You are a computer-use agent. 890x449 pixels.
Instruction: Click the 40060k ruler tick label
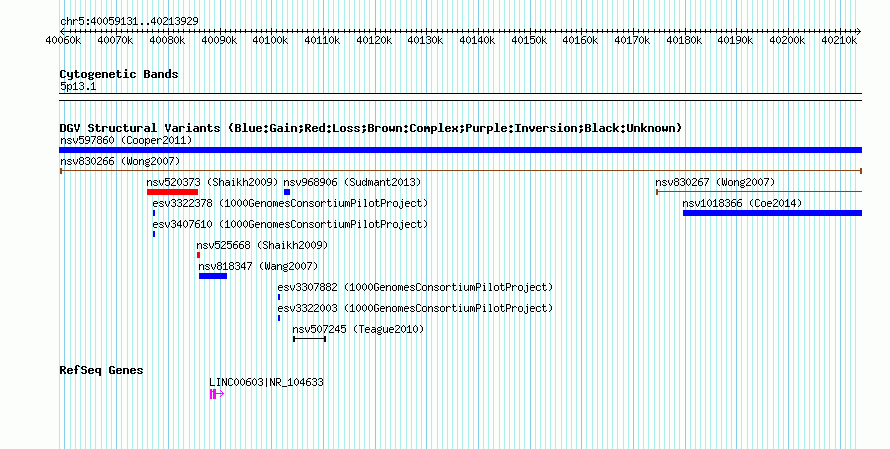(x=64, y=40)
